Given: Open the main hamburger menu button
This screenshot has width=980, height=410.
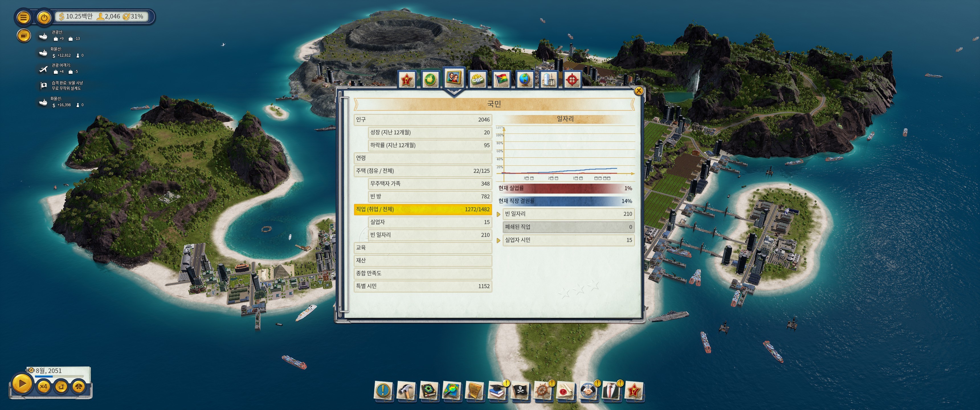Looking at the screenshot, I should click(23, 17).
